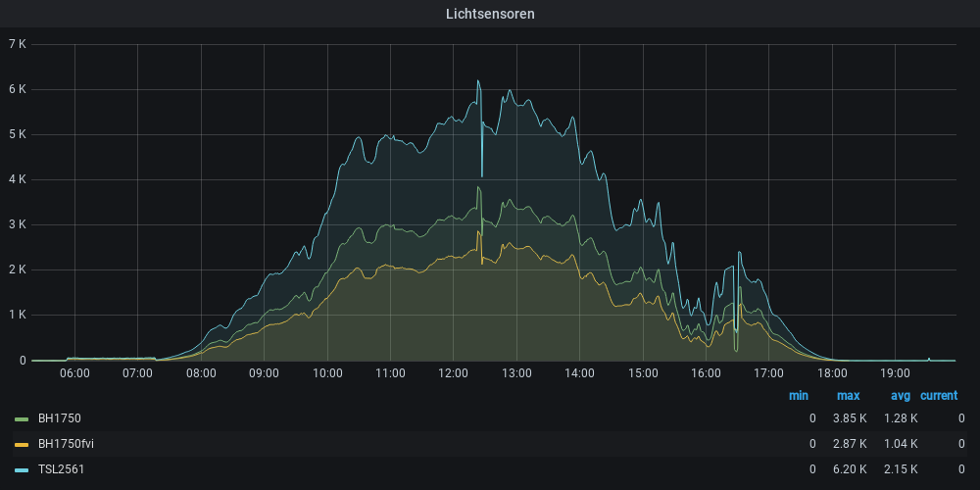Open the Lichtsensoren panel title menu
The height and width of the screenshot is (490, 980).
490,14
